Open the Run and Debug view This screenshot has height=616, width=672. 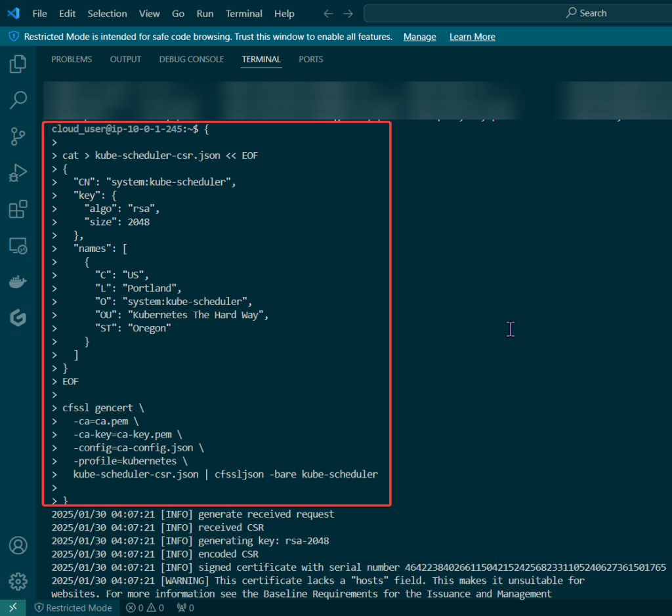[x=18, y=173]
